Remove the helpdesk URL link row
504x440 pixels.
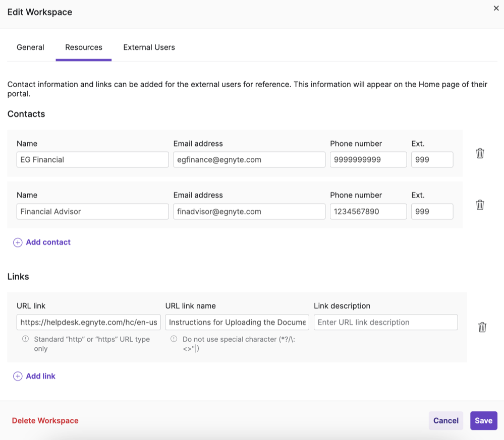click(x=482, y=327)
